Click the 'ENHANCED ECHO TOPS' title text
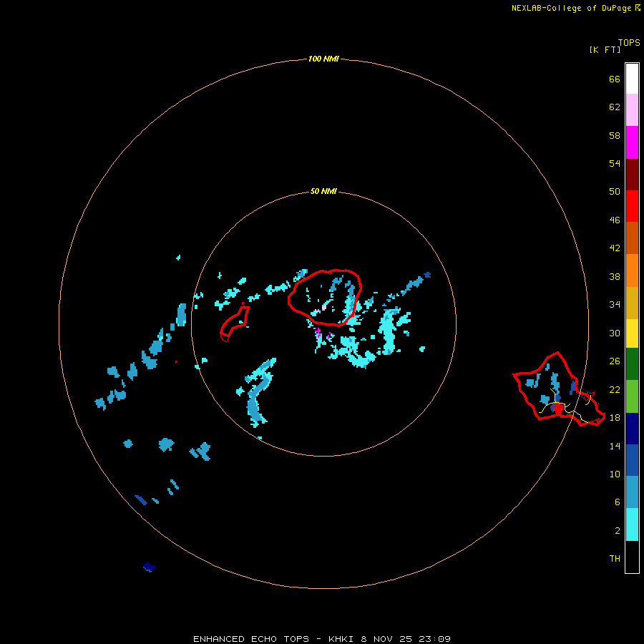This screenshot has height=644, width=644. [251, 639]
